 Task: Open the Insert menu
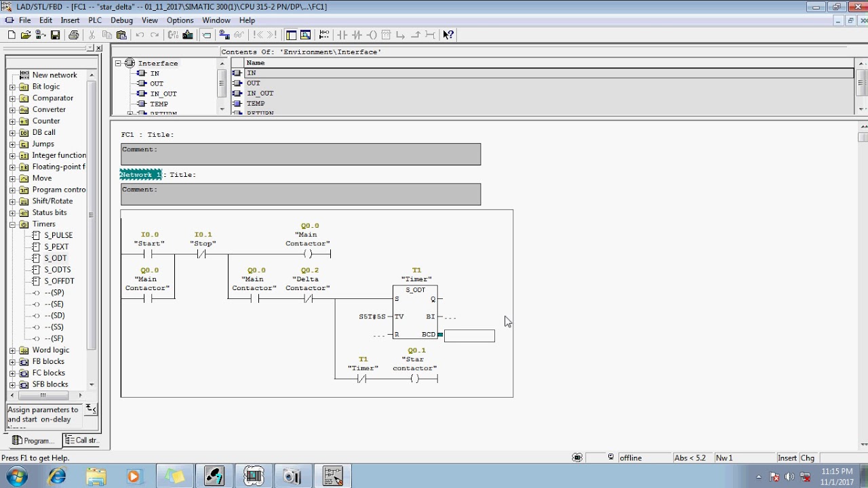[70, 20]
